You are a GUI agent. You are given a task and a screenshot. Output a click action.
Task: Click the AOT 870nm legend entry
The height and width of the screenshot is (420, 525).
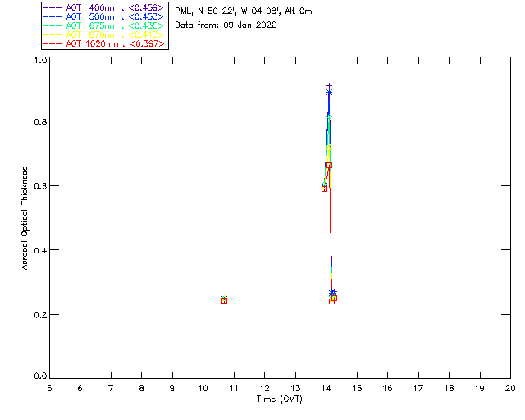pyautogui.click(x=105, y=34)
